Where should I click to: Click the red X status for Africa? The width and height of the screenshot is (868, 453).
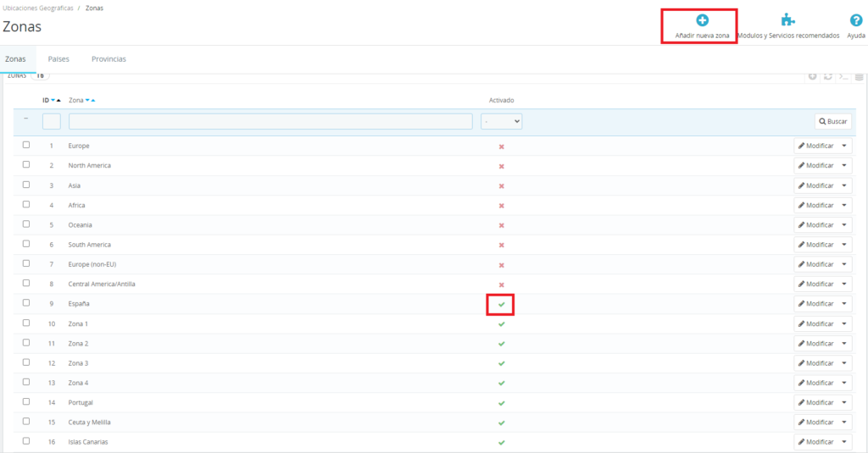(502, 206)
